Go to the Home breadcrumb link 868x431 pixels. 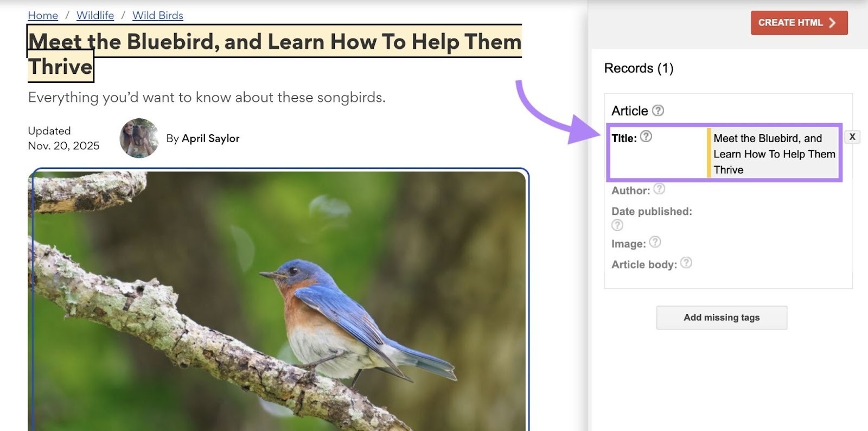[x=43, y=15]
